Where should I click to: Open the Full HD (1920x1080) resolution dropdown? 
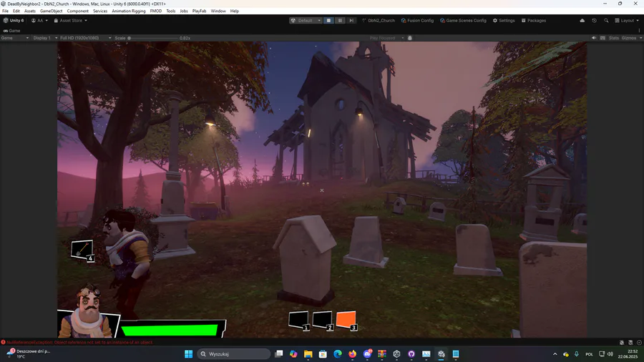coord(85,38)
